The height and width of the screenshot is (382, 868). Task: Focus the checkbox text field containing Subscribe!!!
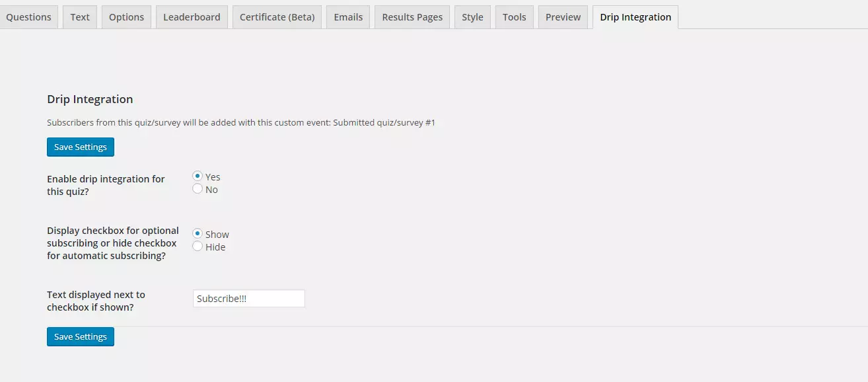point(249,299)
